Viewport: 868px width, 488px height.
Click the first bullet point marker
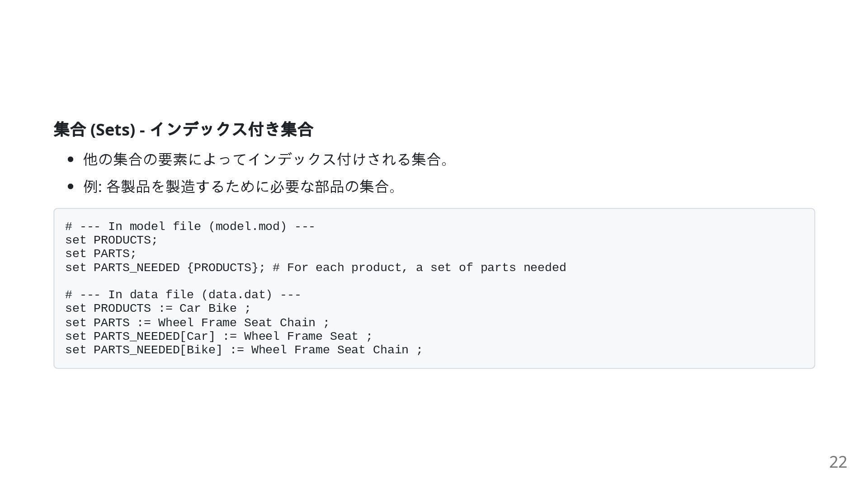tap(70, 160)
